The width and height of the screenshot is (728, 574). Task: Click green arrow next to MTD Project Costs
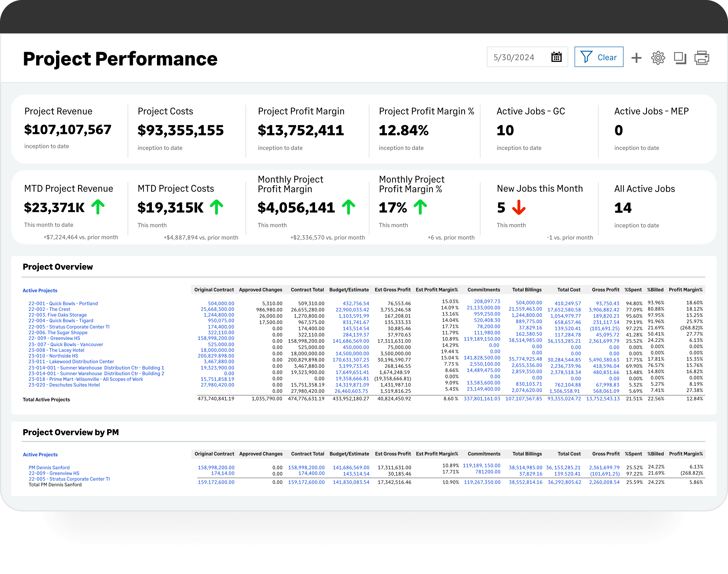[x=217, y=207]
